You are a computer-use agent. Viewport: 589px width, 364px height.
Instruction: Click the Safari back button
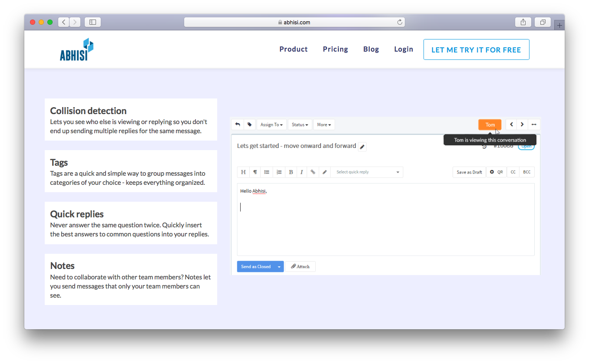pos(63,22)
